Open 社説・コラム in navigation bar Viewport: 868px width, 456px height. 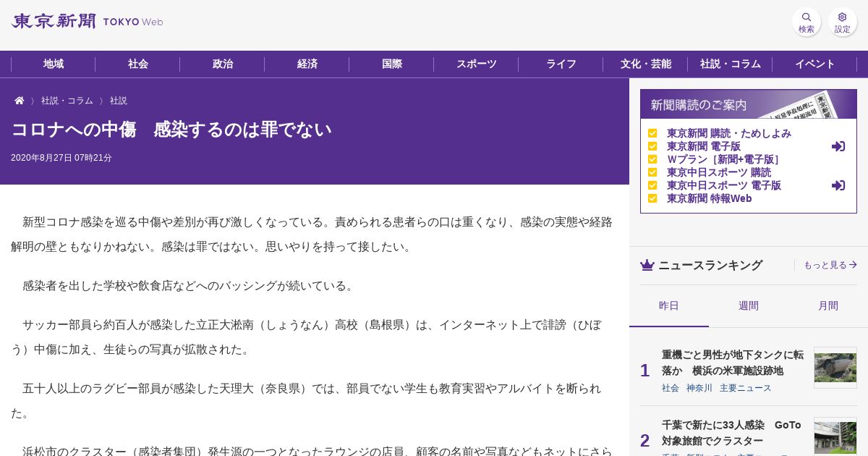[x=731, y=64]
